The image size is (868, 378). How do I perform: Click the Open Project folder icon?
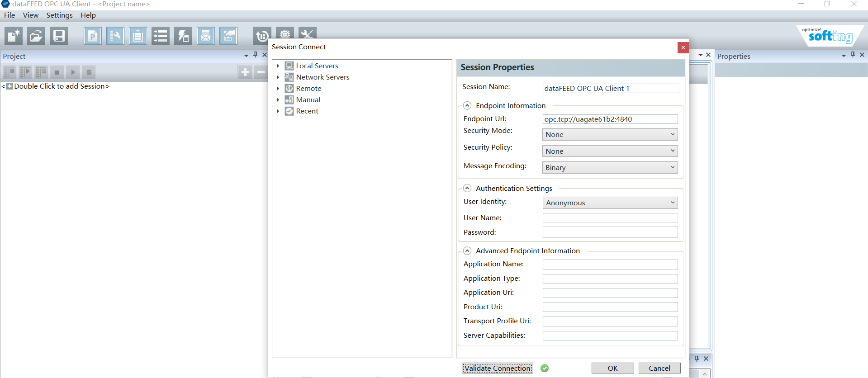[36, 36]
